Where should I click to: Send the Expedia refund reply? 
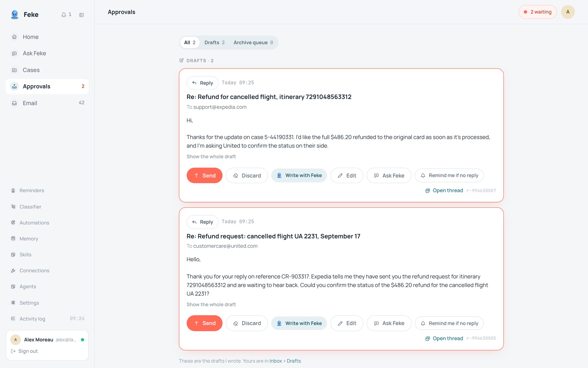tap(204, 175)
